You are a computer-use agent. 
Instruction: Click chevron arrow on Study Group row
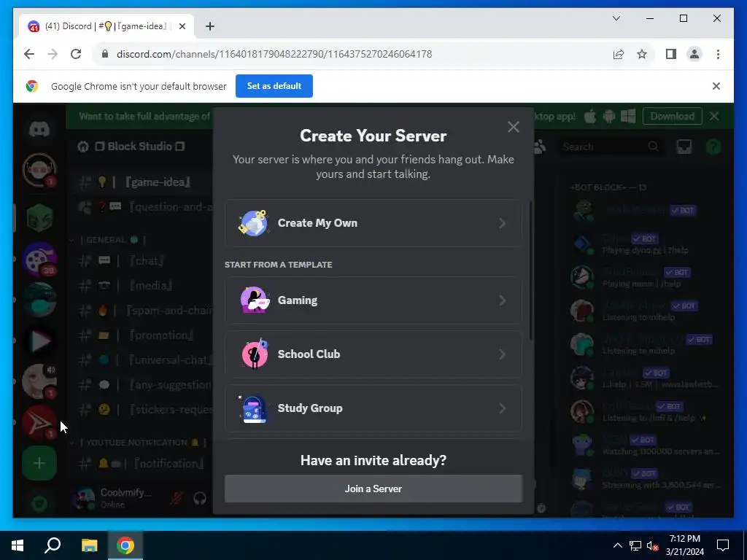point(502,408)
